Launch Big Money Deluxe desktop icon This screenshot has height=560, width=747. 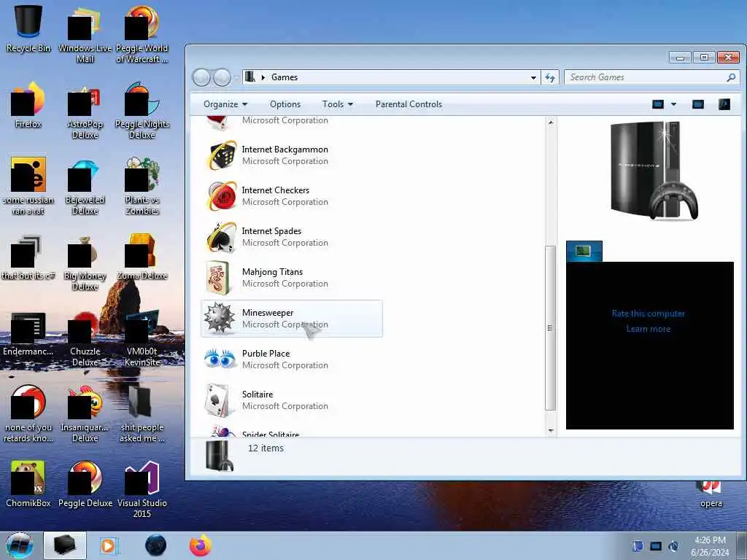pos(85,262)
